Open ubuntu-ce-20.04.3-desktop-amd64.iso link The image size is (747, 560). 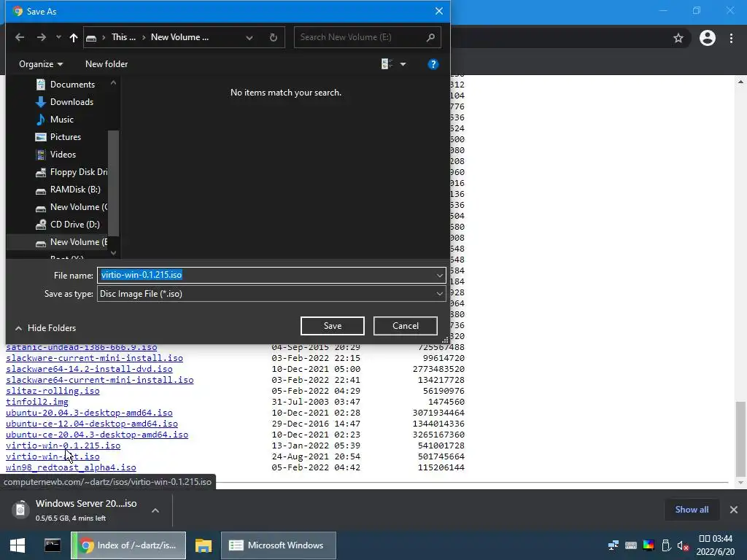tap(97, 435)
